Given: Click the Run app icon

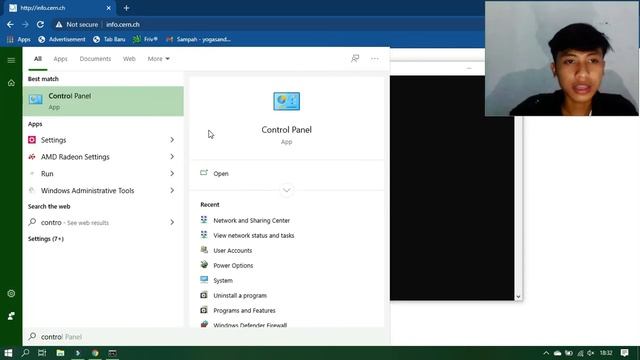Looking at the screenshot, I should pyautogui.click(x=32, y=173).
